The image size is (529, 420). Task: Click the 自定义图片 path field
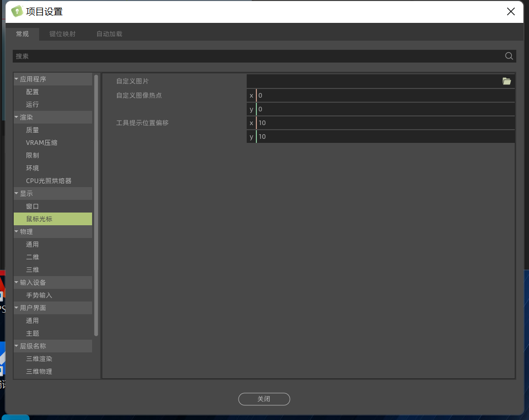click(x=374, y=81)
